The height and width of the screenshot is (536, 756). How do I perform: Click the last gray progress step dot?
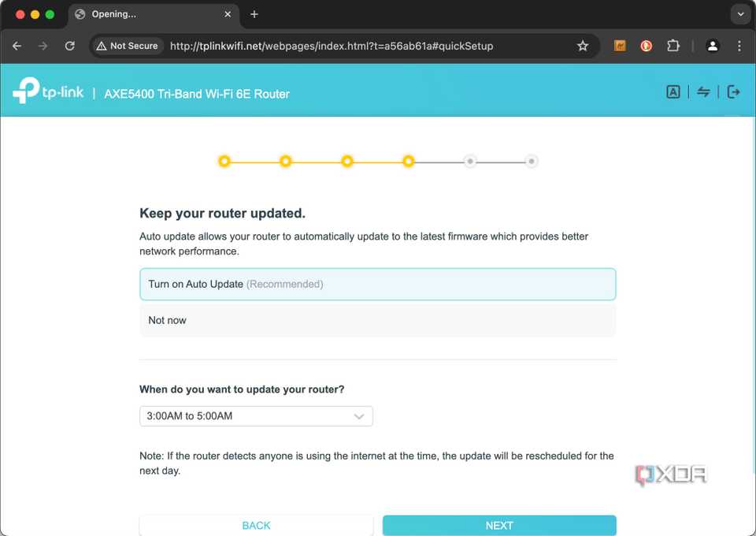click(x=532, y=161)
